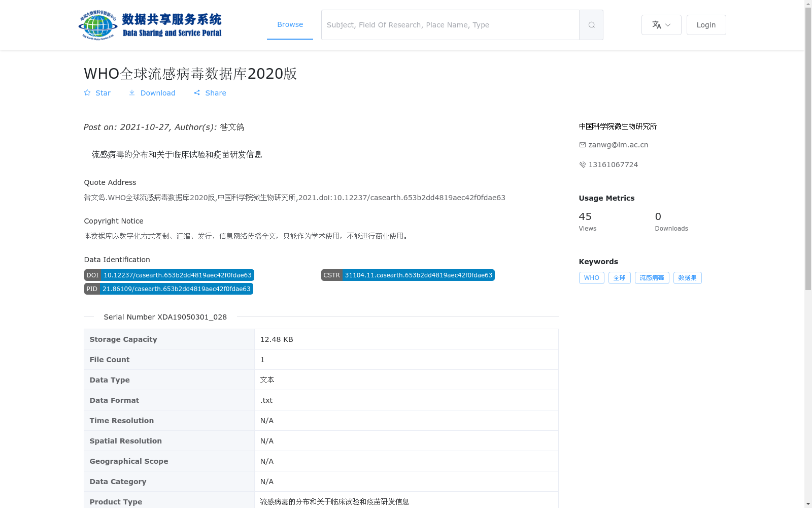Select the email zanwg@im.ac.cn

coord(618,145)
